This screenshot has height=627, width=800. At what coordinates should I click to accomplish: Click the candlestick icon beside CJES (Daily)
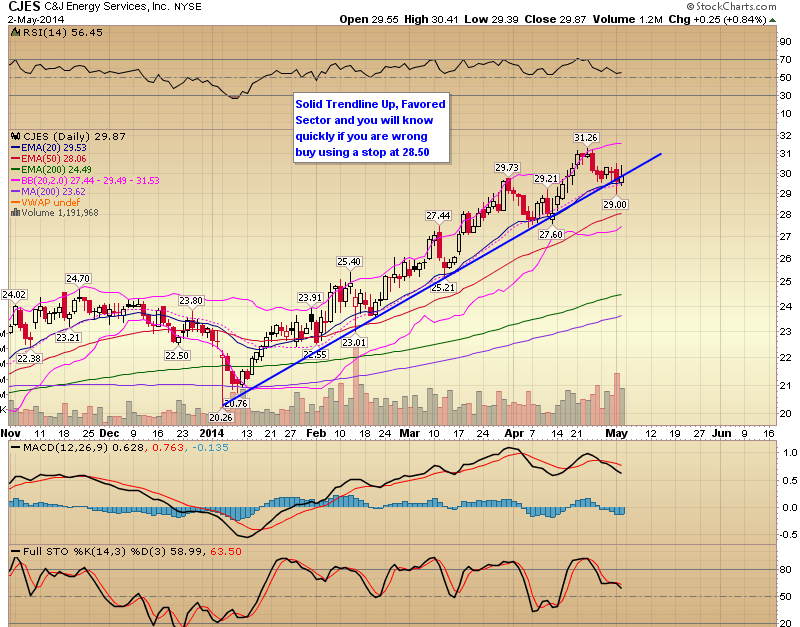15,136
